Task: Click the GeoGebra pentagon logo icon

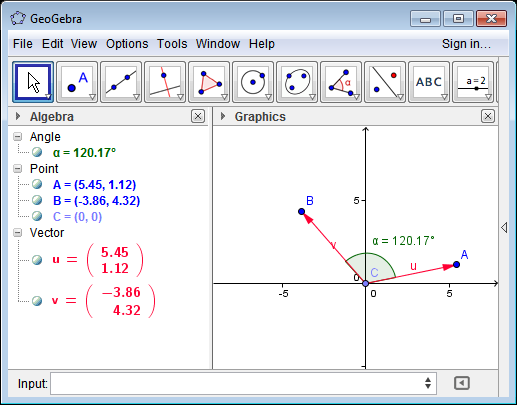Action: pos(18,18)
